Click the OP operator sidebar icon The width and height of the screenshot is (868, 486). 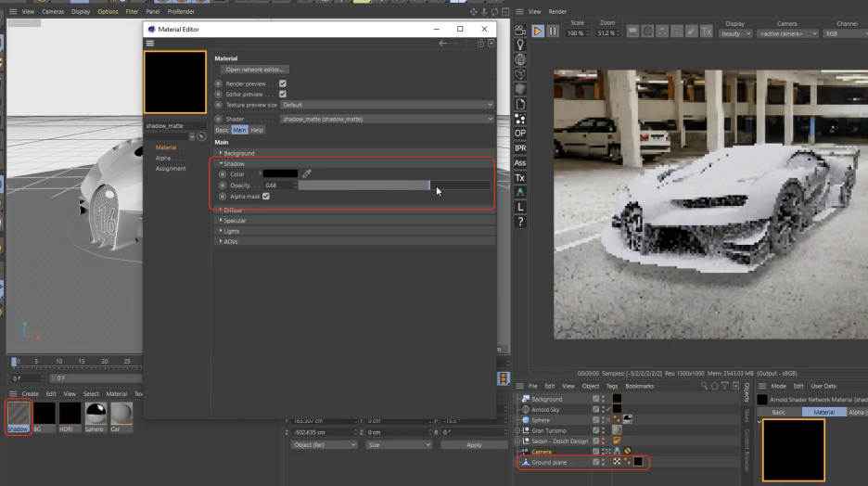[520, 134]
